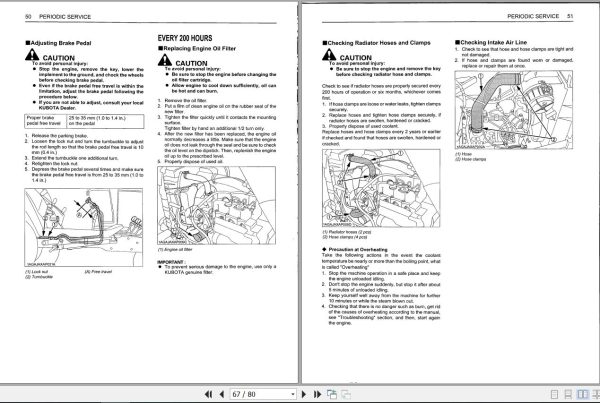Click the CAUTION warning triangle under Checking Radiator Hoses
This screenshot has width=600, height=403.
[329, 55]
